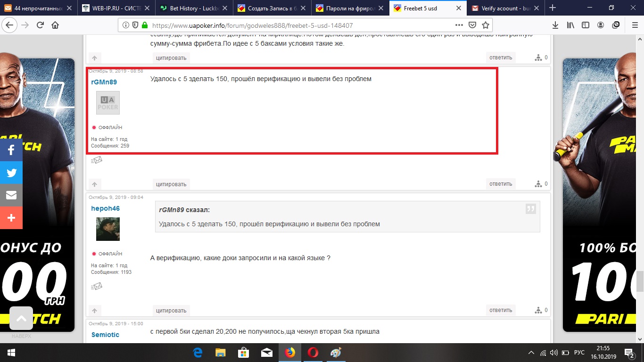Click the rating icon on hepoh46 post
The width and height of the screenshot is (644, 362).
(x=538, y=310)
